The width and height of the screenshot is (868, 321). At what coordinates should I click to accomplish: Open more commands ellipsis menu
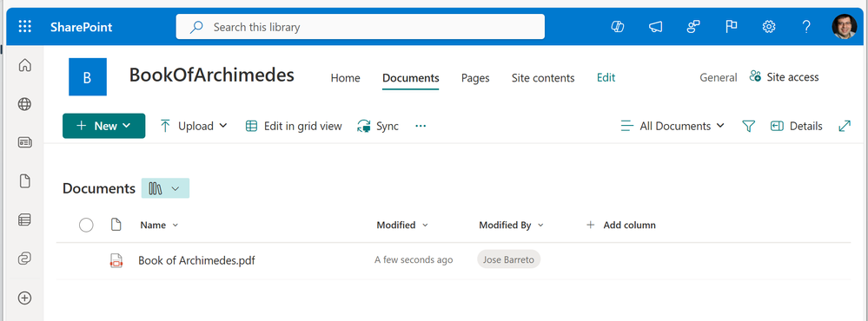tap(421, 126)
